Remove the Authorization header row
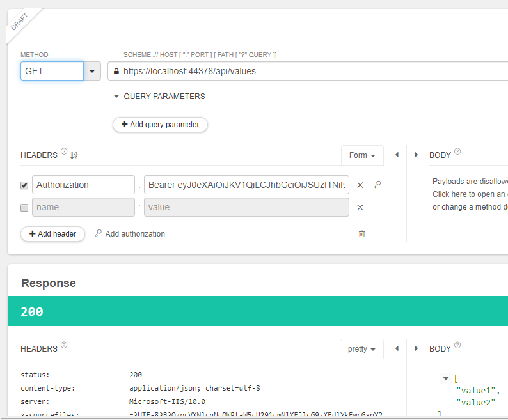The width and height of the screenshot is (508, 420). (x=360, y=185)
